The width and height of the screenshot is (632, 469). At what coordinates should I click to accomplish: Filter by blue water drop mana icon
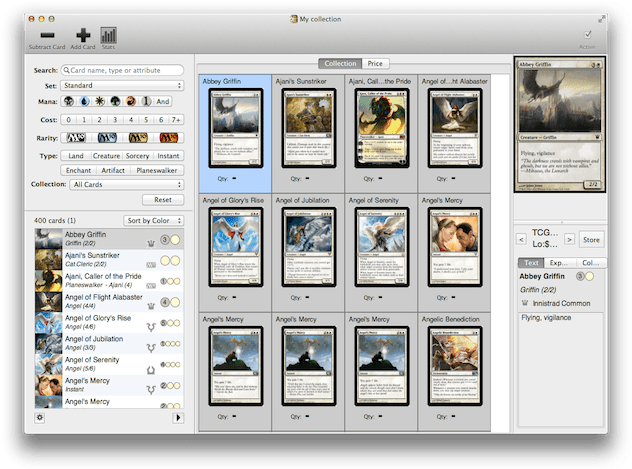tap(84, 101)
